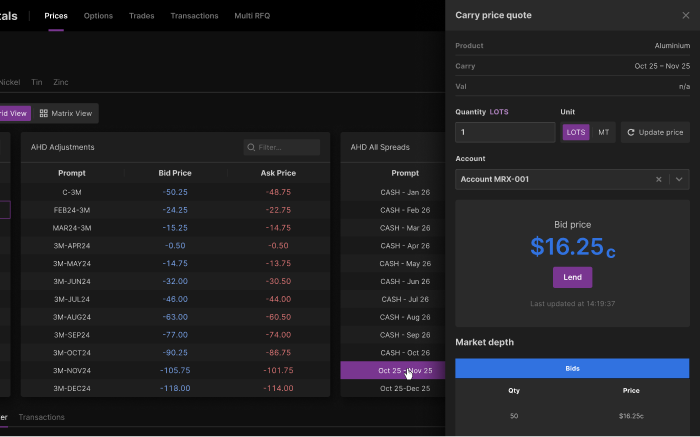
Task: Click the Quantity input field
Action: coord(505,132)
